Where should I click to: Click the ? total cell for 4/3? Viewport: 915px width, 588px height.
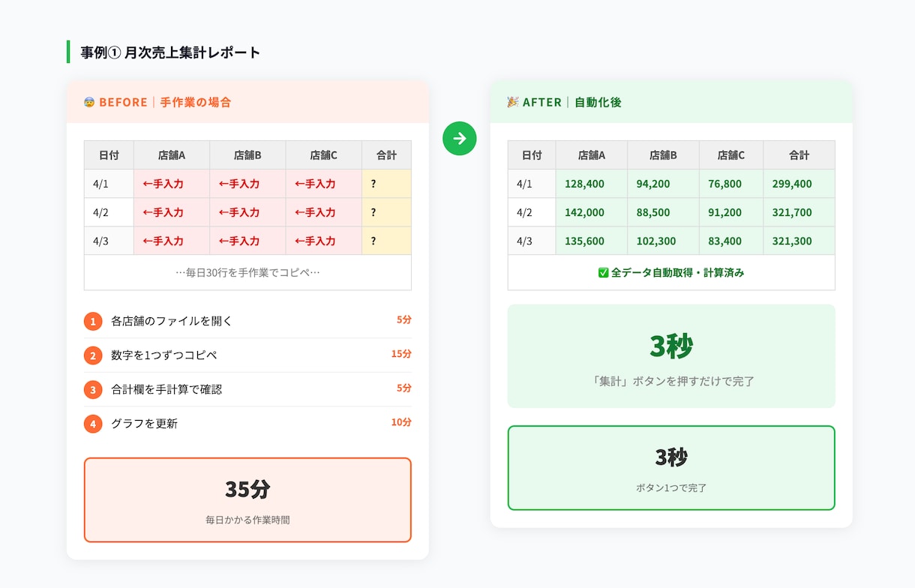pos(386,241)
